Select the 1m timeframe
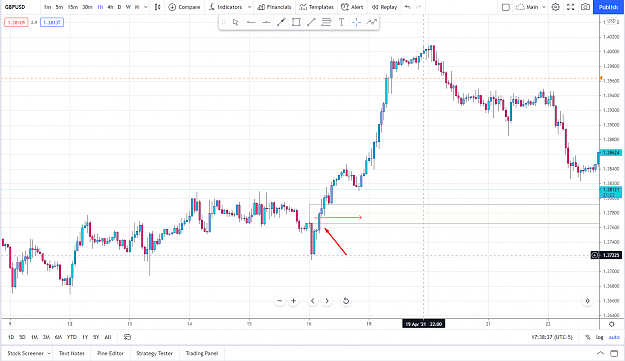The height and width of the screenshot is (361, 625). (x=47, y=7)
